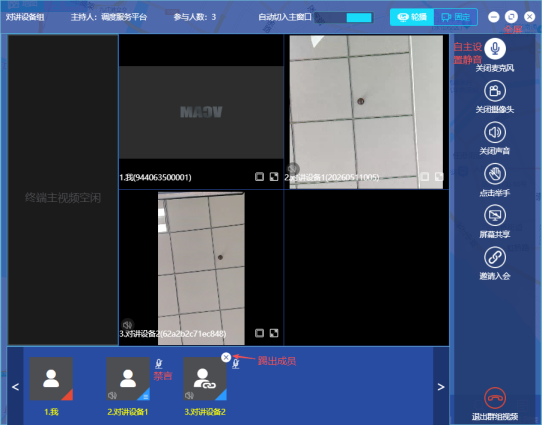Expand participant list to next page arrow

(441, 387)
